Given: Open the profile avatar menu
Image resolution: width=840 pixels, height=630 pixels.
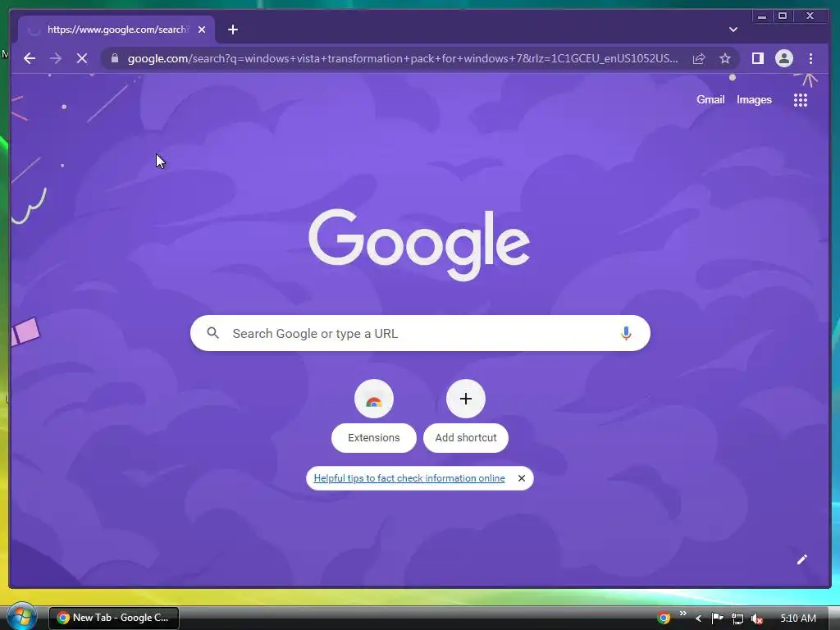Looking at the screenshot, I should pyautogui.click(x=784, y=58).
